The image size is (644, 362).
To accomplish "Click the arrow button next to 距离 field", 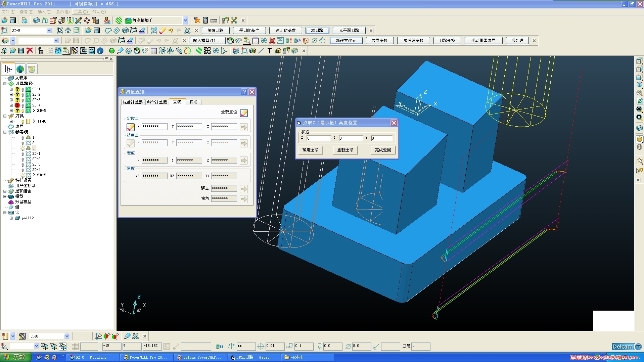I will [244, 189].
